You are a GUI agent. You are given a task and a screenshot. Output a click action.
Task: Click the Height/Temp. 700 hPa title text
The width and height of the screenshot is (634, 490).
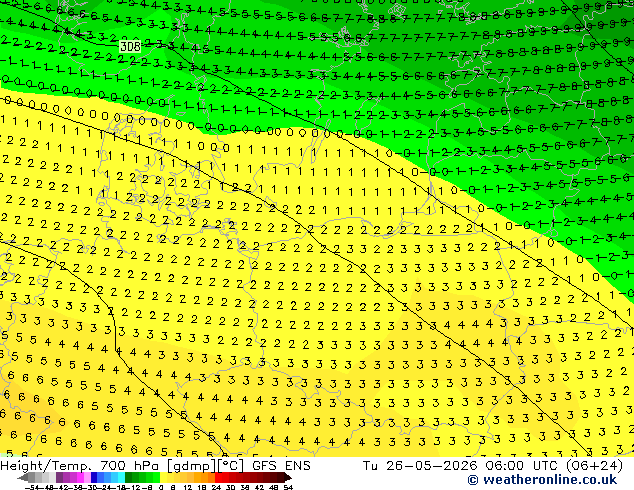[x=82, y=466]
